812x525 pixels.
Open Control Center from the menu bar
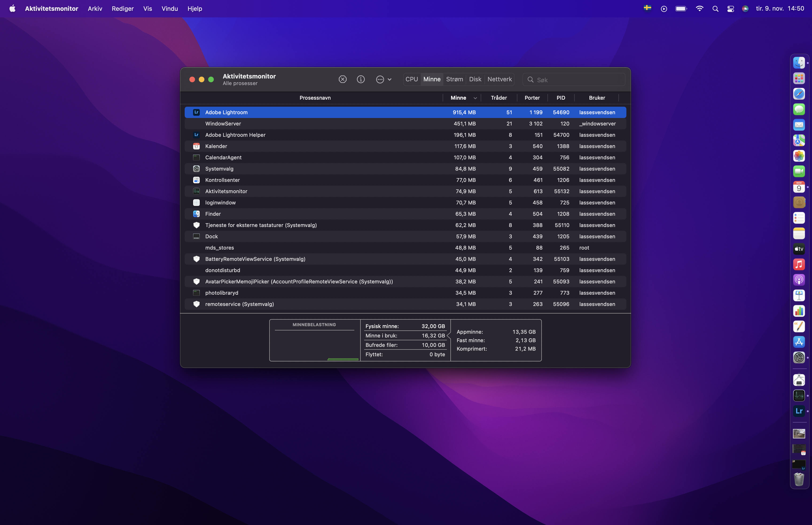(730, 8)
